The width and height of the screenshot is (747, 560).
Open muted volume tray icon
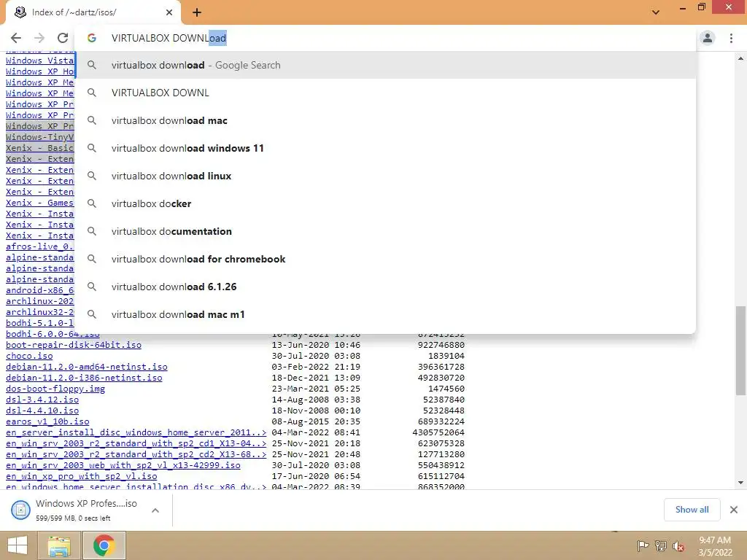[x=678, y=546]
